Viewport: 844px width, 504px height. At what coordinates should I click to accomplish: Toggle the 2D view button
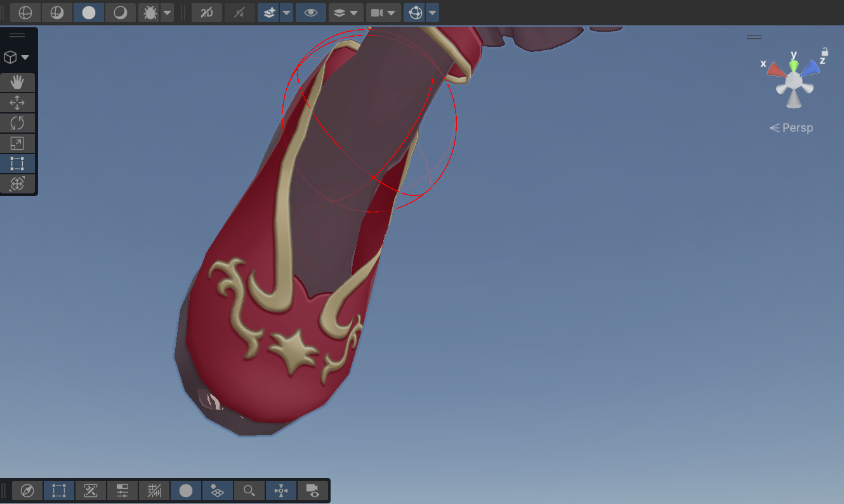coord(207,13)
